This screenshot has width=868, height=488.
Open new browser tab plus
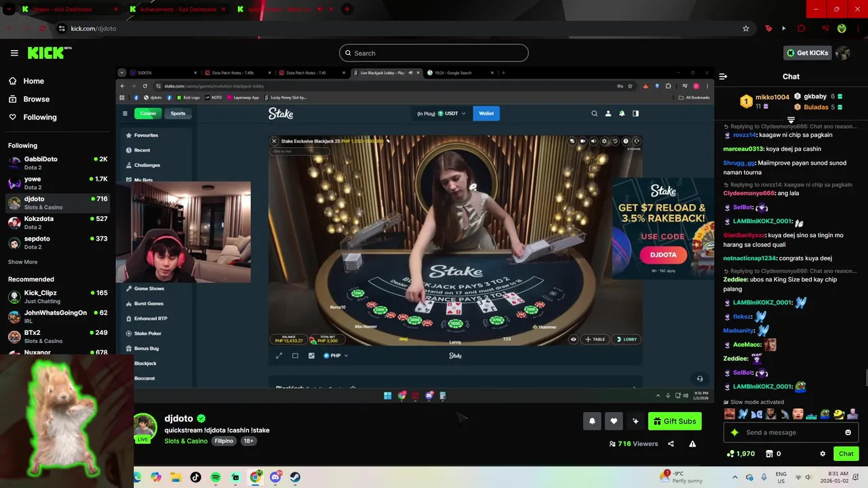point(347,9)
